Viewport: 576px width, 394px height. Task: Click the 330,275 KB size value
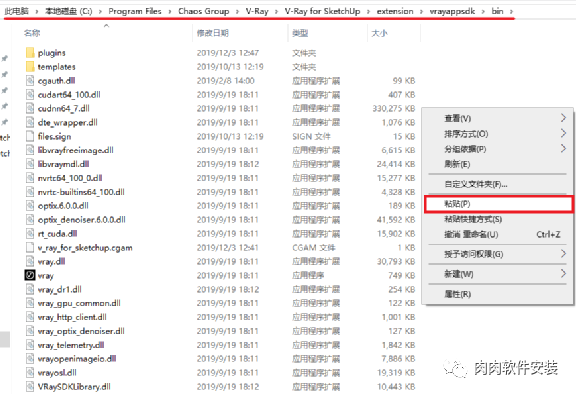[393, 109]
